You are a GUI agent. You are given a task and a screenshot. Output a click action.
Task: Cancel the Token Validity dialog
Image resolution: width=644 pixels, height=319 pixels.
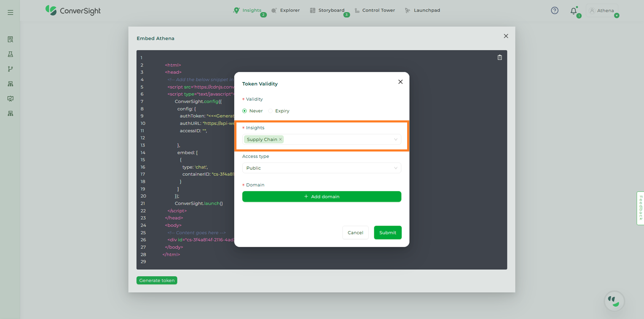click(x=355, y=233)
